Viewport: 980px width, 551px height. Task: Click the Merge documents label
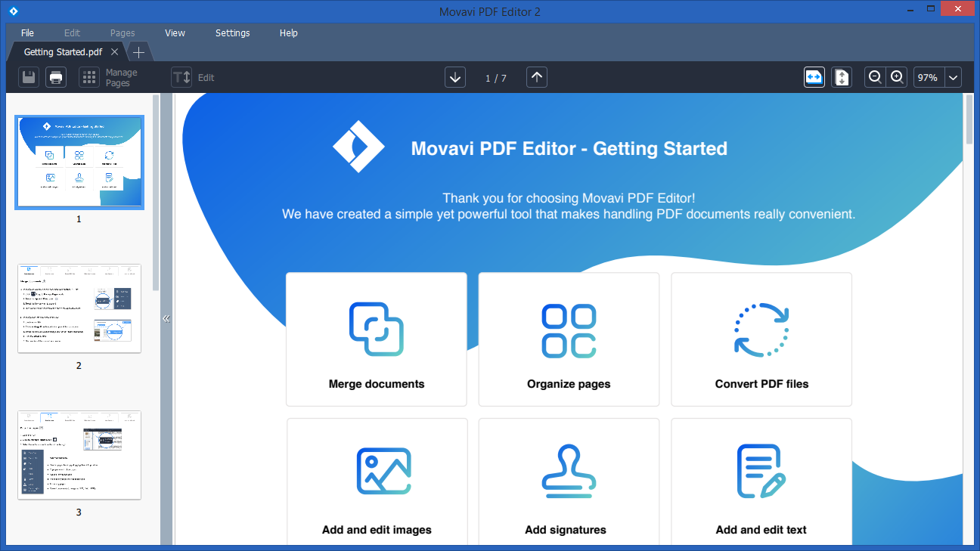(x=377, y=384)
